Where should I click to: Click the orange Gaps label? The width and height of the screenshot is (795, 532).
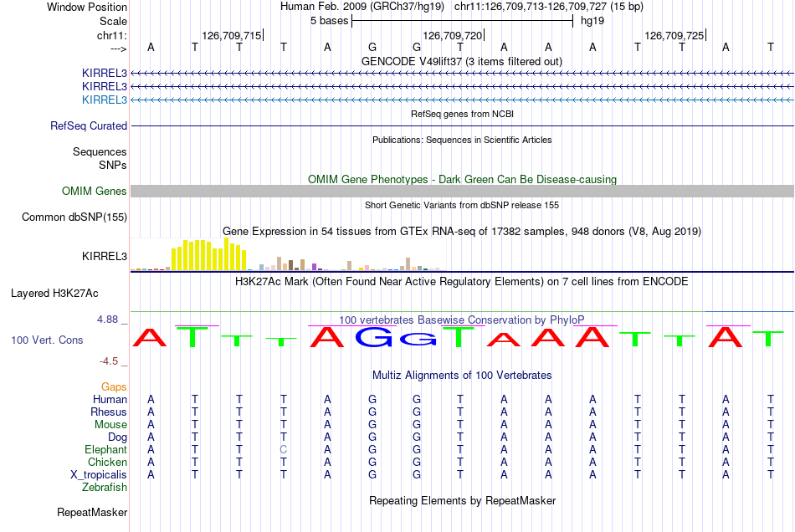pos(114,387)
